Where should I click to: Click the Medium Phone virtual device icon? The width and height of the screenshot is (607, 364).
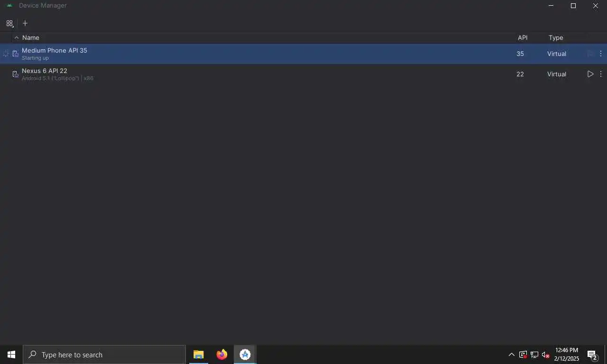15,54
